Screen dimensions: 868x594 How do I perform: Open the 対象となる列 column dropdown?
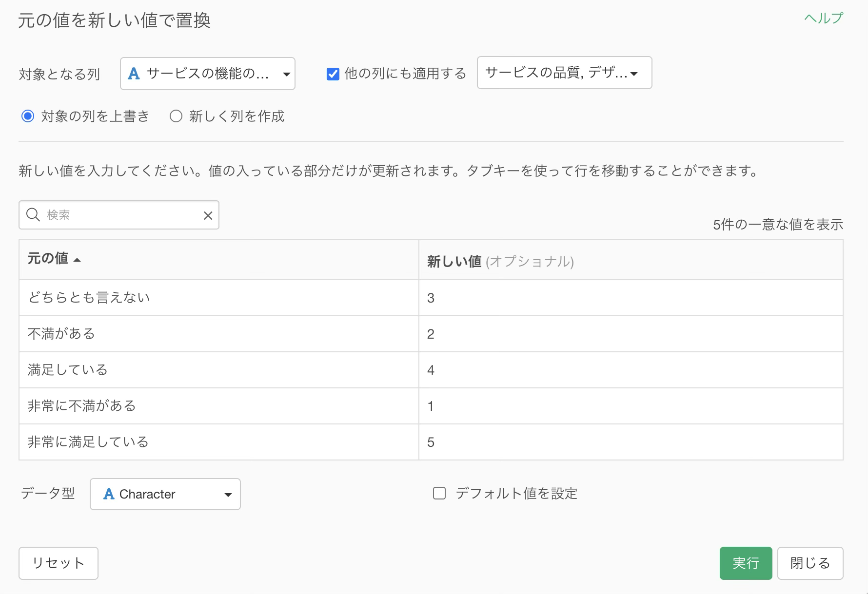(x=208, y=74)
